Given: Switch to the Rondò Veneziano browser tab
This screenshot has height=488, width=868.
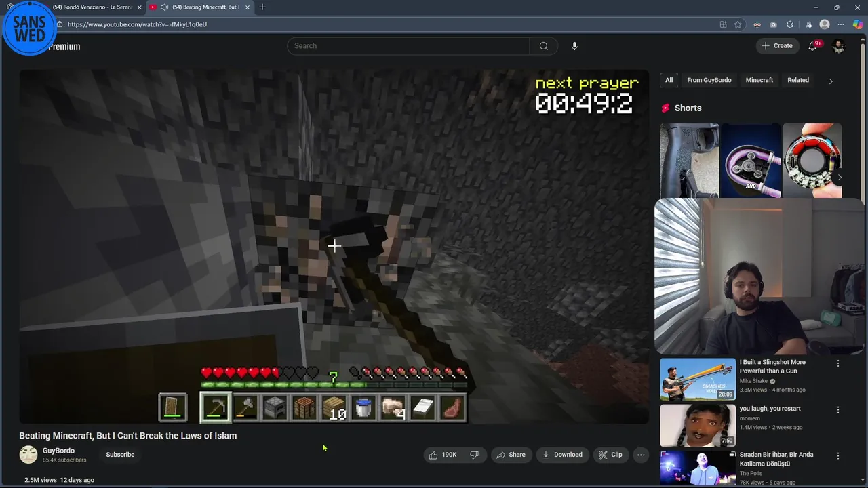Looking at the screenshot, I should click(92, 7).
